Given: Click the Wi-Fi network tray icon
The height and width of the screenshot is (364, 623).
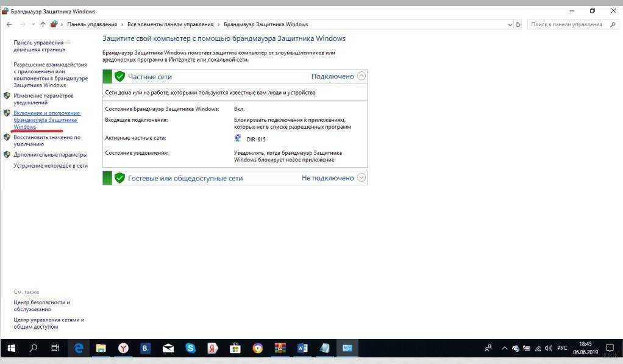Looking at the screenshot, I should point(538,349).
